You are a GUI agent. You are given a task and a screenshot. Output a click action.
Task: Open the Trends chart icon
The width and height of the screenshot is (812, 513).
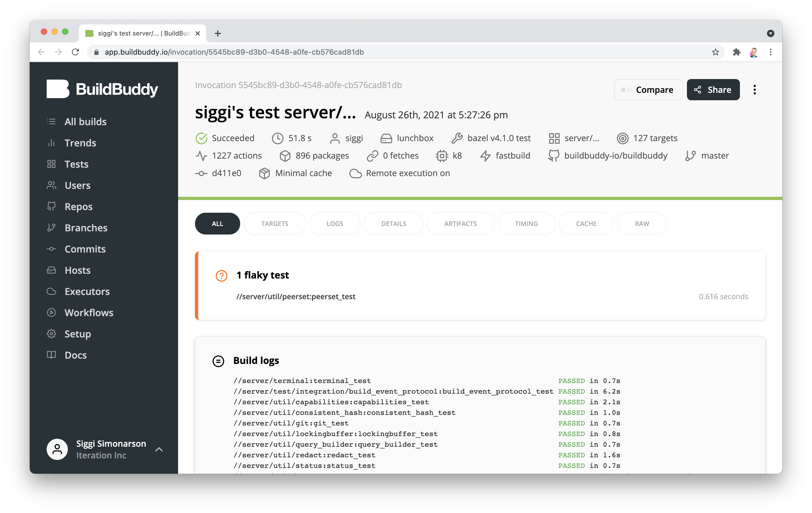click(51, 143)
